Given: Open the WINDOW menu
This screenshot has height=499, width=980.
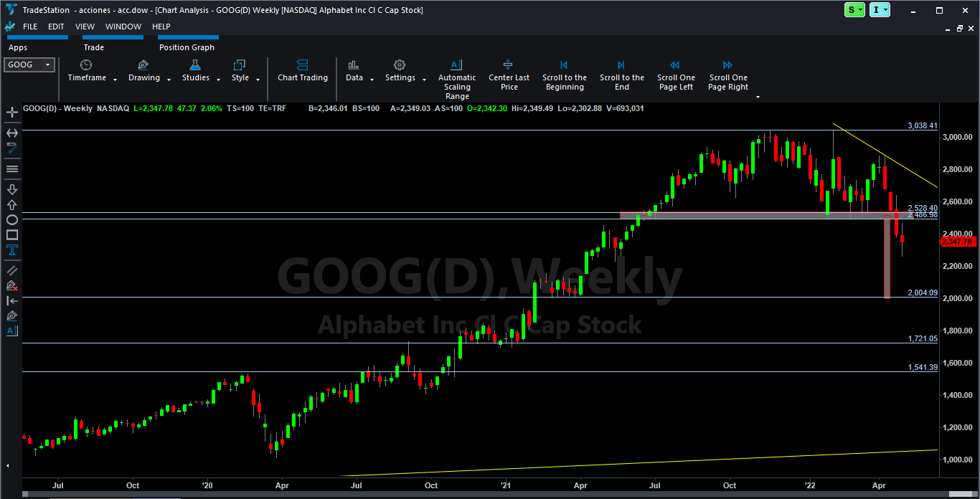Looking at the screenshot, I should coord(123,27).
